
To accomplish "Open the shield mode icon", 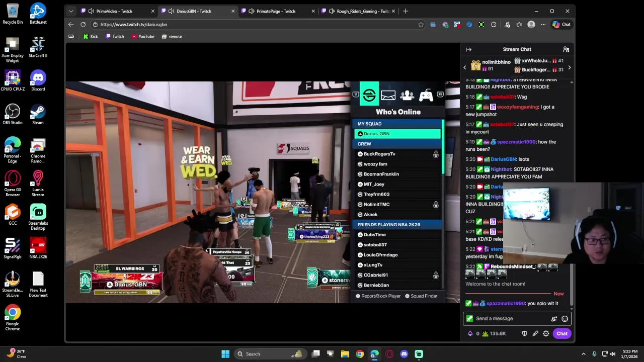I will point(524,333).
